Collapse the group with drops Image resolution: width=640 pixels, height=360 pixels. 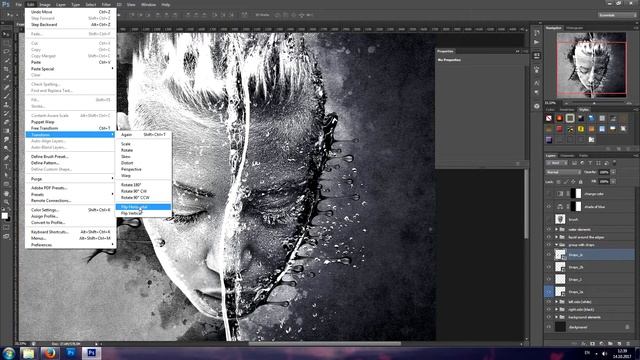click(x=557, y=245)
